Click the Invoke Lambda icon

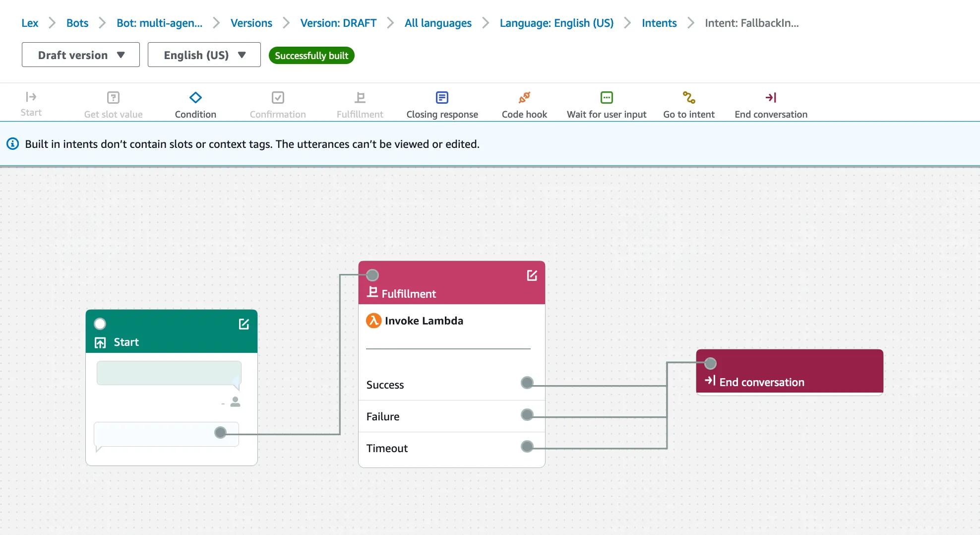pos(373,321)
